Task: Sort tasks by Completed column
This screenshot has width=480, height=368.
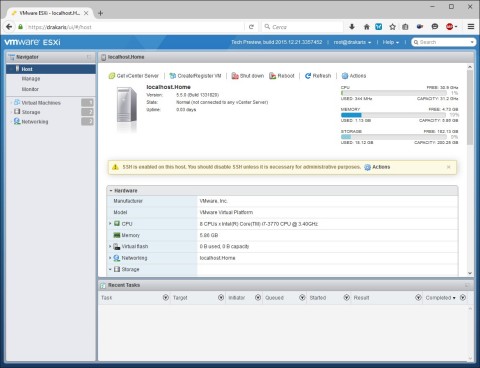Action: 440,298
